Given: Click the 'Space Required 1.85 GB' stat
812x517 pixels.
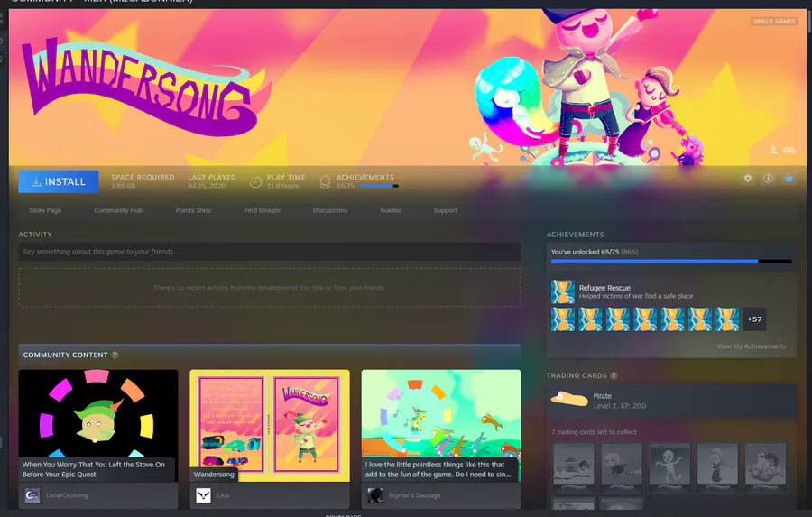Looking at the screenshot, I should point(143,181).
